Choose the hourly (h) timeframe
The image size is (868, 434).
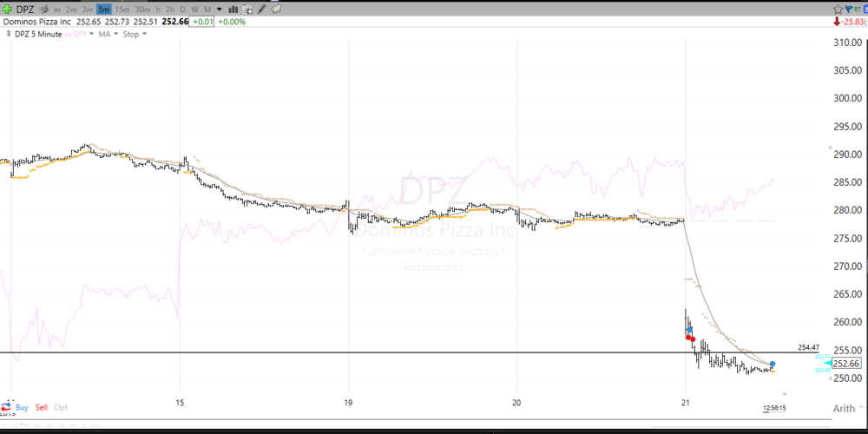point(158,10)
